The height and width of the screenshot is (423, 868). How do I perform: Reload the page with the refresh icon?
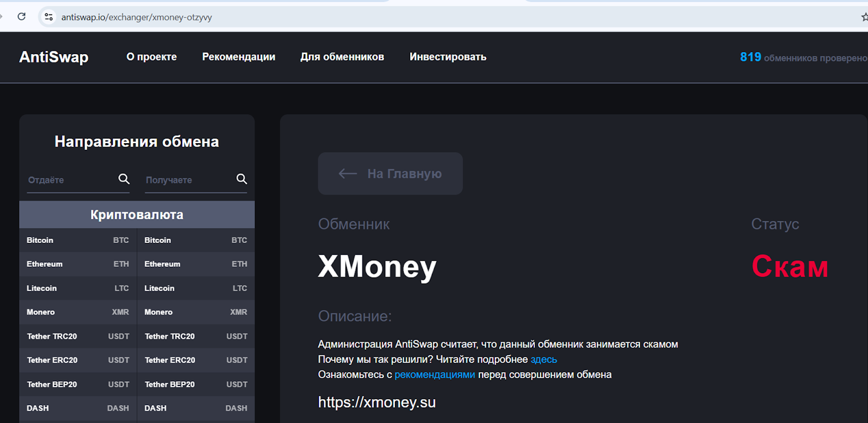click(x=22, y=16)
